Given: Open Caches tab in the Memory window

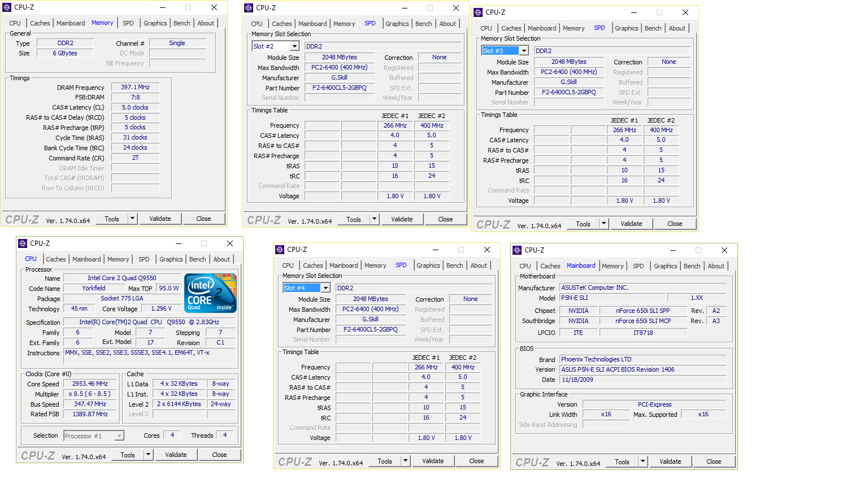Looking at the screenshot, I should click(40, 23).
